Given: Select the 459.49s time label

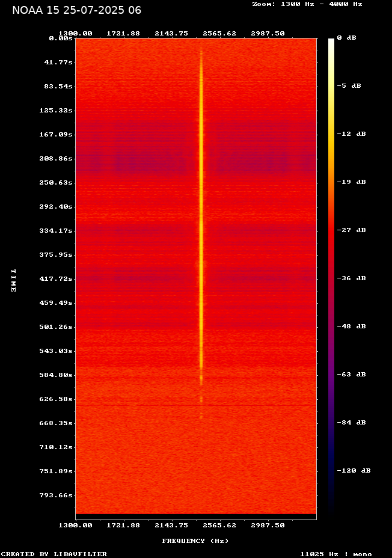Looking at the screenshot, I should pos(56,303).
